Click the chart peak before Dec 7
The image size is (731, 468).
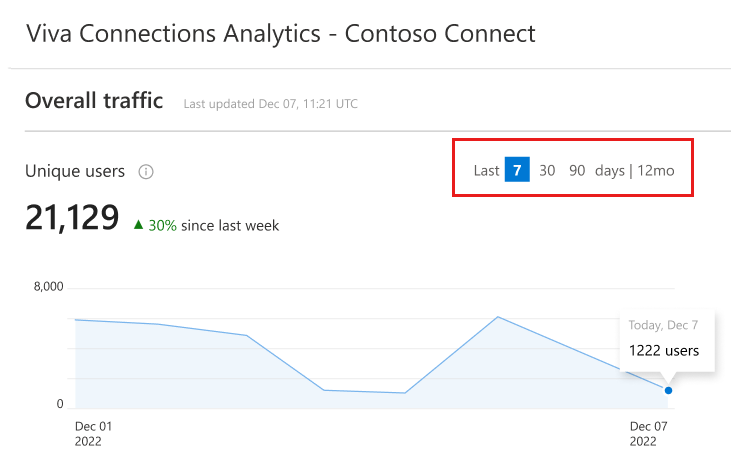pos(498,317)
